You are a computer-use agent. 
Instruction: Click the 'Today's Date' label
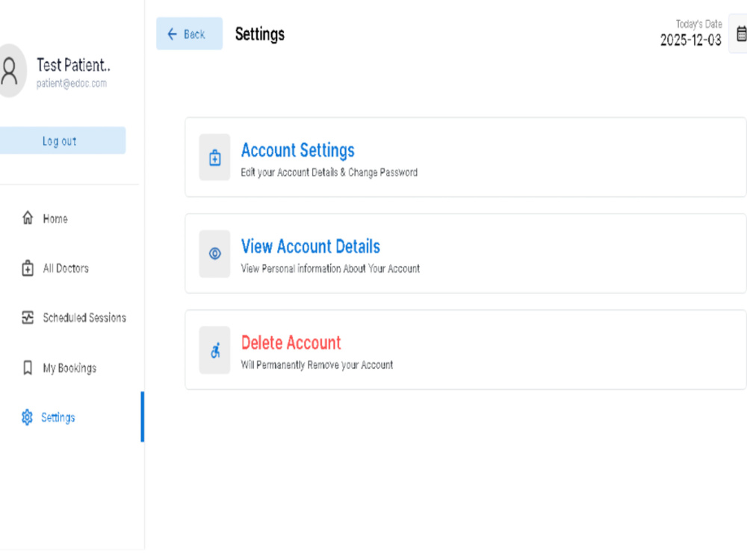tap(699, 24)
